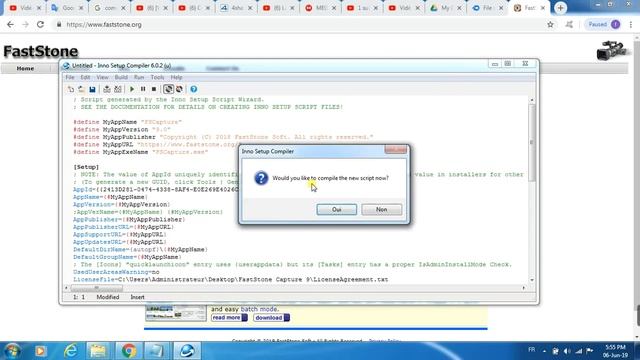Open a new Chrome tab
Viewport: 640px width, 360px height.
tap(560, 8)
